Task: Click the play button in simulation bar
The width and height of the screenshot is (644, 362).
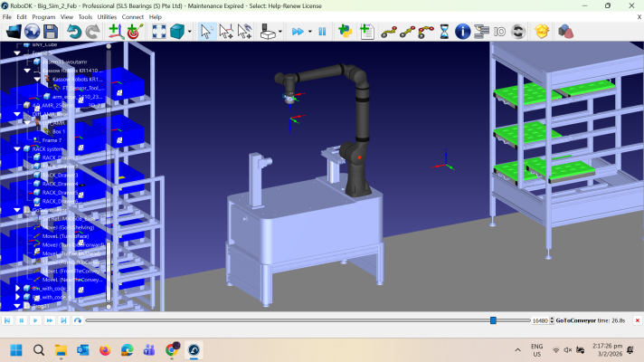Action: [x=35, y=320]
